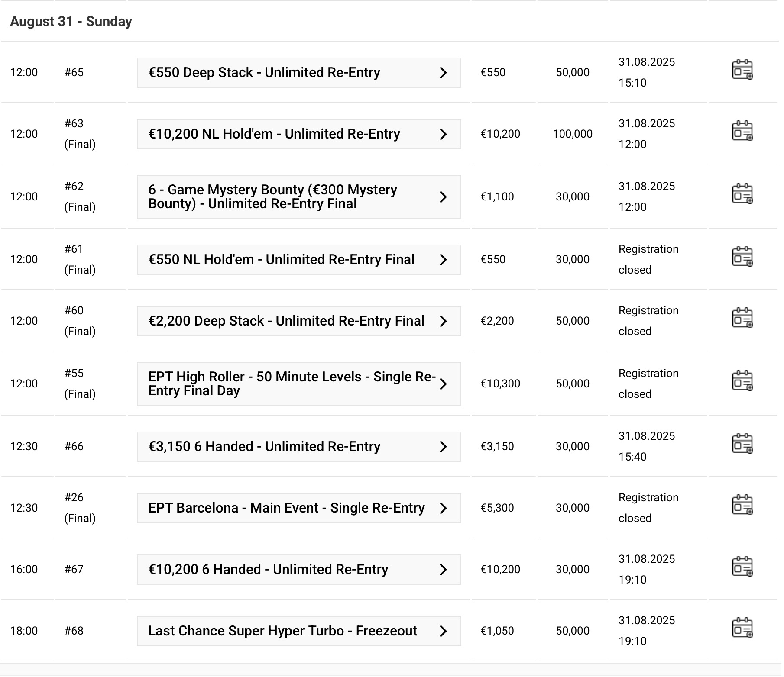Viewport: 784px width, 677px height.
Task: Open €3,150 6 Handed Unlimited Re-Entry event
Action: 264,447
